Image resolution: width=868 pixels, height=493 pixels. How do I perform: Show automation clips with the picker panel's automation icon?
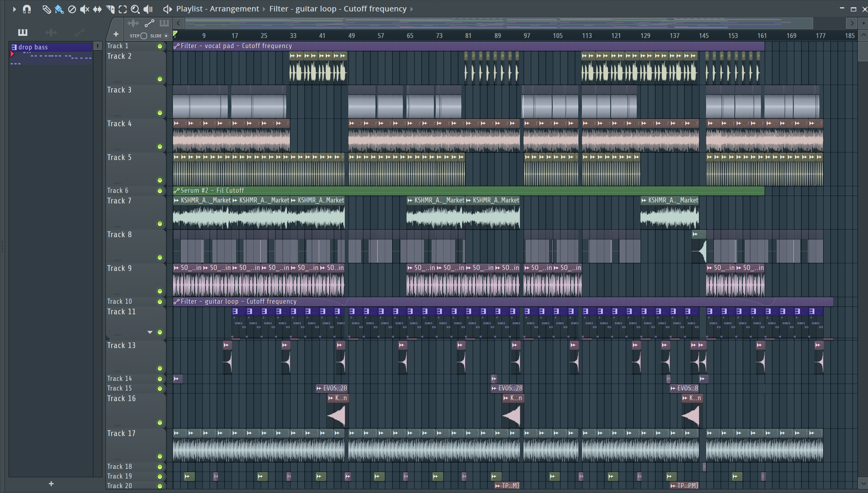(80, 33)
